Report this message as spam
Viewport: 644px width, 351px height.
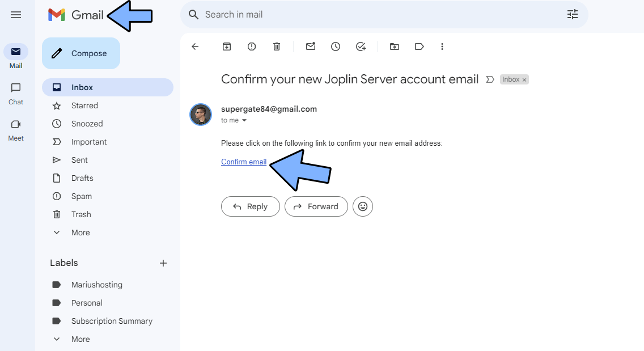point(252,46)
